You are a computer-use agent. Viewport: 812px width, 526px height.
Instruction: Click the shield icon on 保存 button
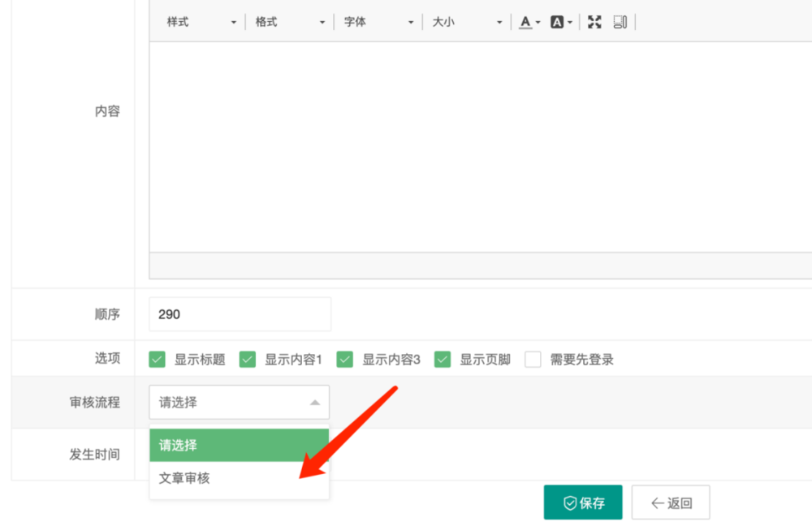(569, 503)
